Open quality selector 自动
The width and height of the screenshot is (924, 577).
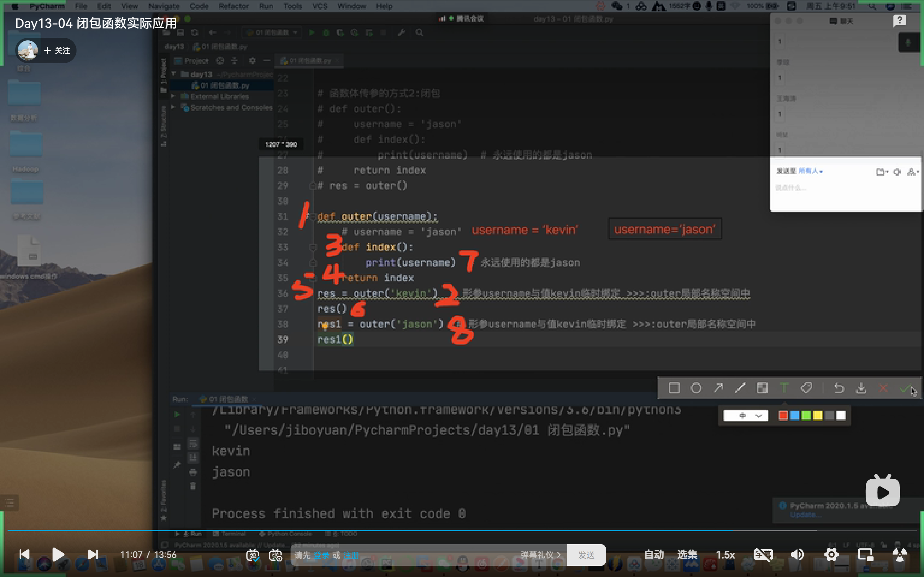654,555
